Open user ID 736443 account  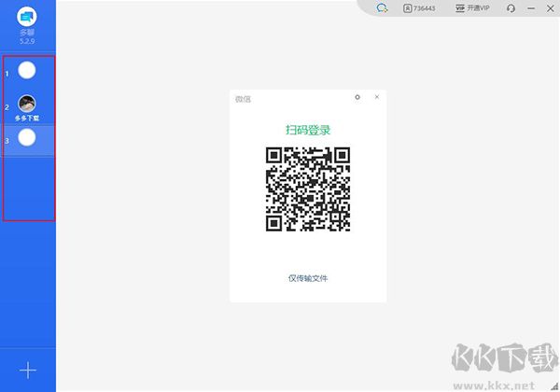pos(419,8)
